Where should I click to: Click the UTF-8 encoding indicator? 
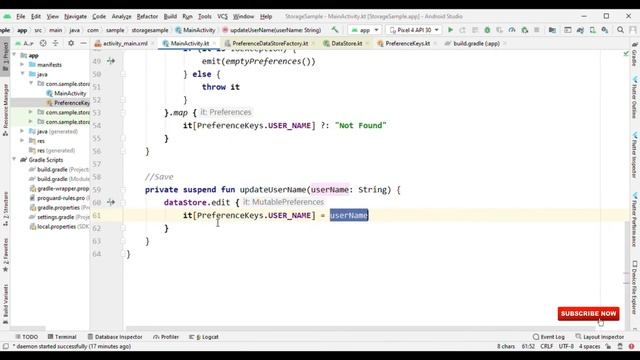point(566,347)
